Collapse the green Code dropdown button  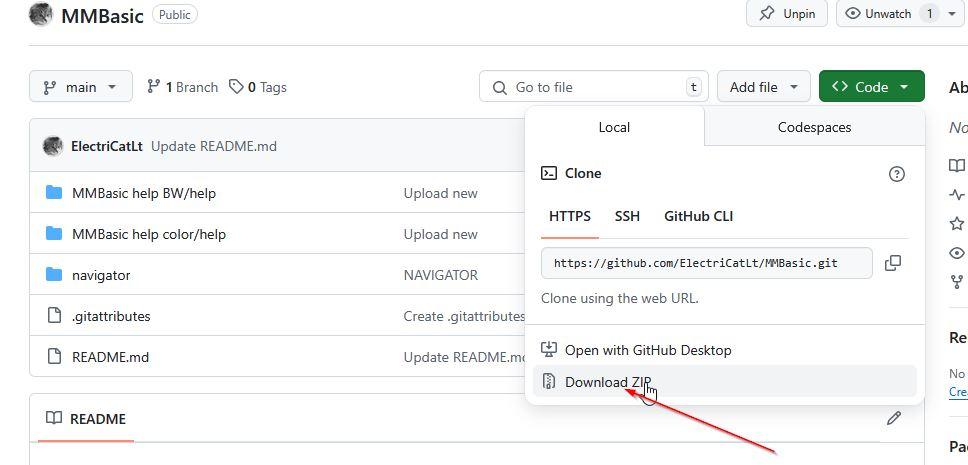click(x=871, y=87)
